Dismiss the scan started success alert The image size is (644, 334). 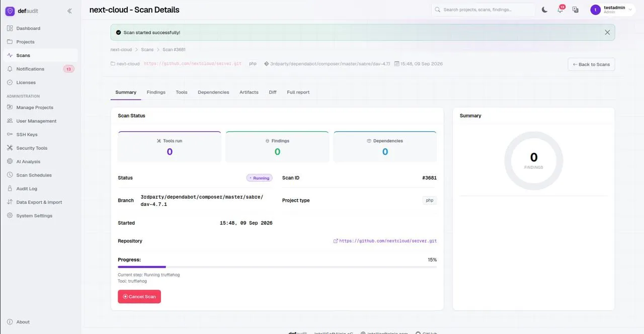[607, 32]
